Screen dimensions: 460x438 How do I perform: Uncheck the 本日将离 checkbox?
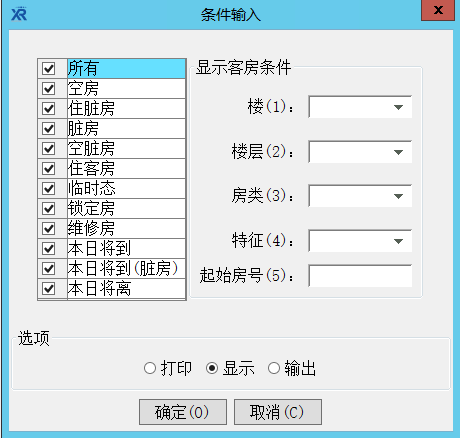click(49, 289)
